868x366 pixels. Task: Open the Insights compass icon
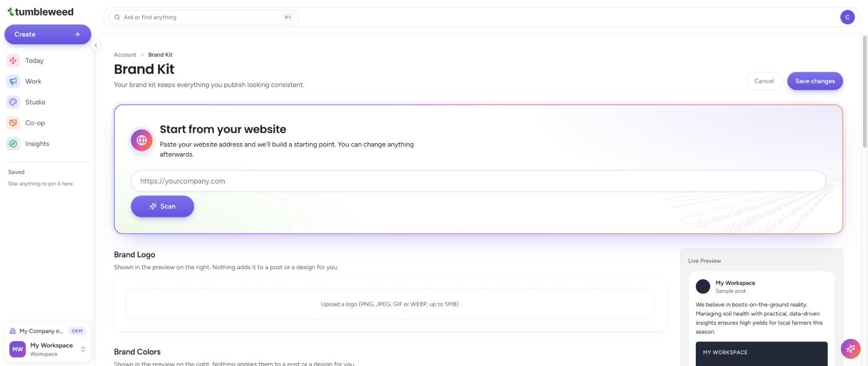point(13,144)
